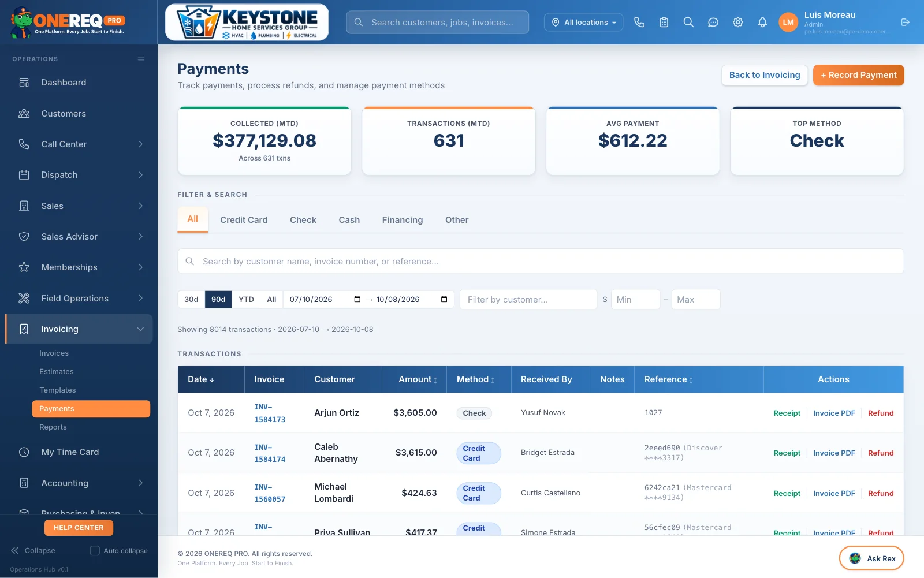Click the Field Operations tools icon

coord(24,298)
